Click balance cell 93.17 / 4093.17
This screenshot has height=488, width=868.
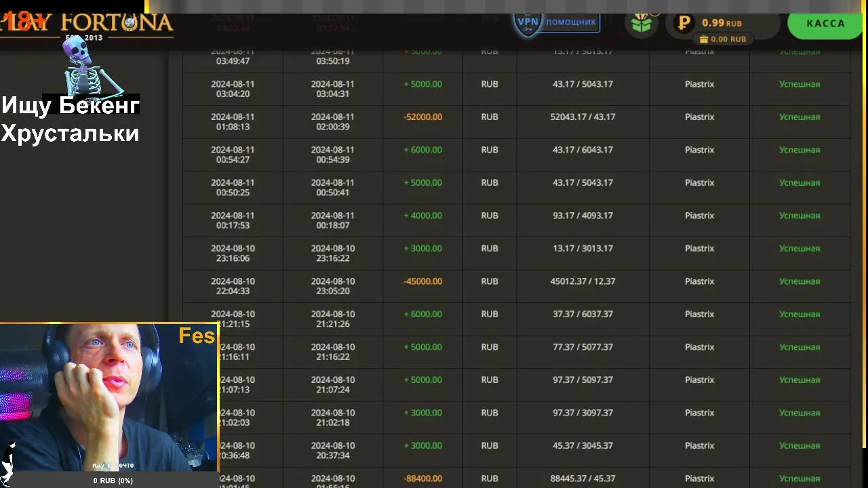coord(583,216)
